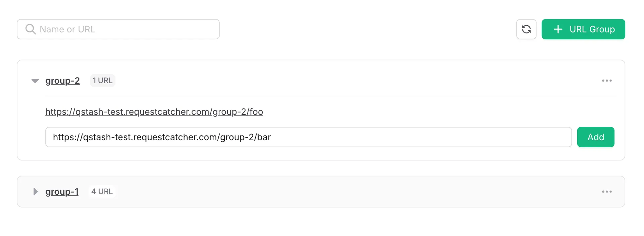
Task: Click the plus icon on URL Group button
Action: (558, 29)
